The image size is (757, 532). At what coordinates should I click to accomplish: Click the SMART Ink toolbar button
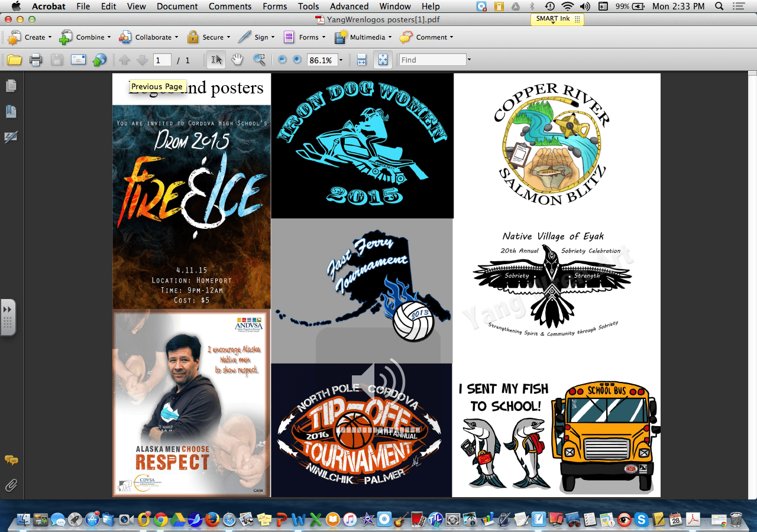pyautogui.click(x=558, y=20)
